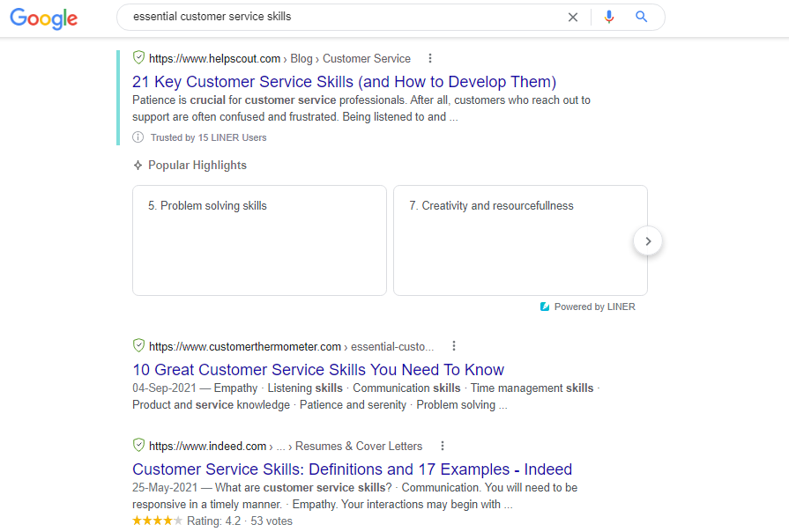Open three-dot menu for helpscout.com result
The width and height of the screenshot is (789, 532).
coord(430,59)
